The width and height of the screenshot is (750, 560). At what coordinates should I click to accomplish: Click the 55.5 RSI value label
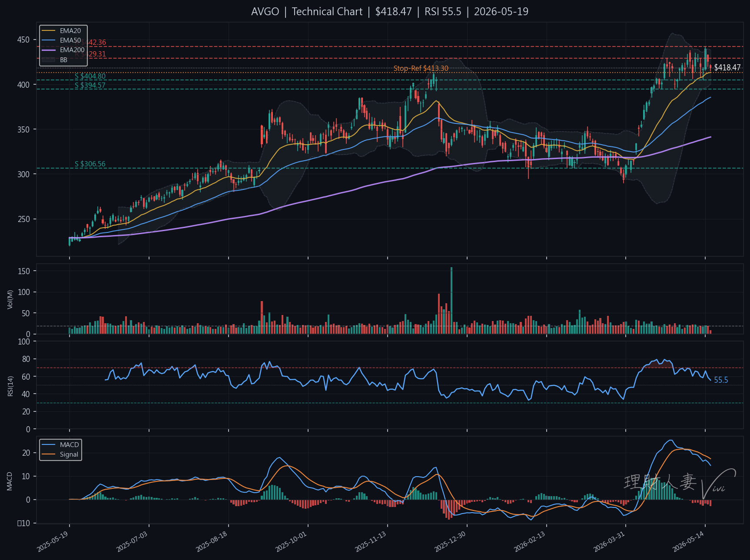(x=721, y=381)
